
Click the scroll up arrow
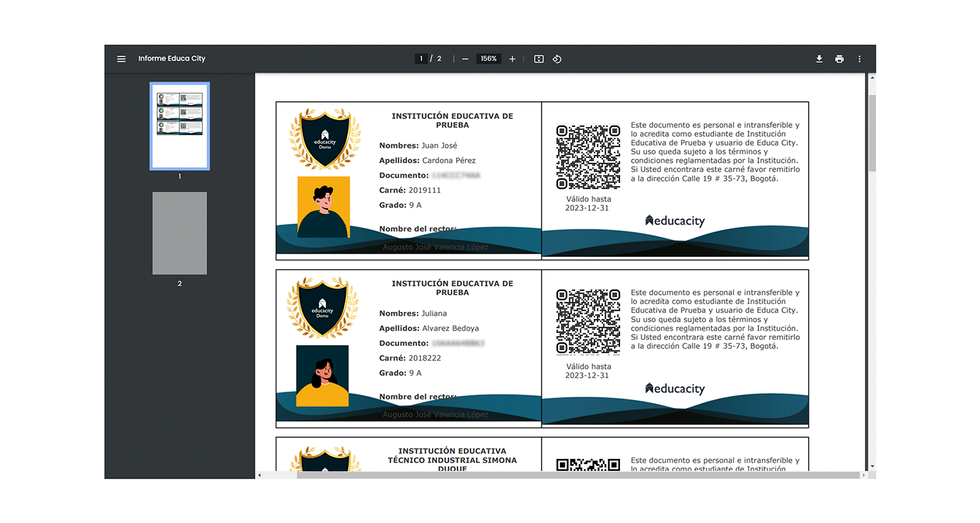point(872,78)
